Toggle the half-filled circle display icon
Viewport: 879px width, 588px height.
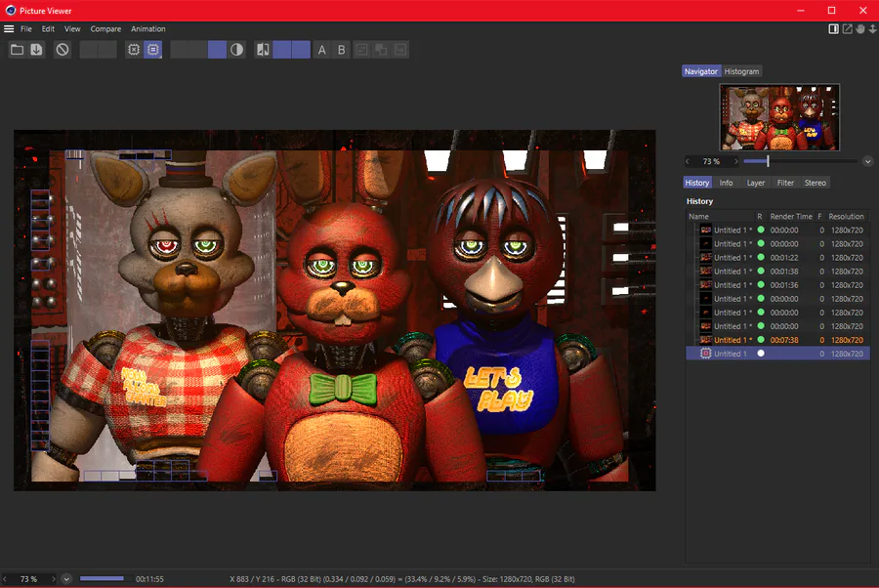tap(237, 50)
